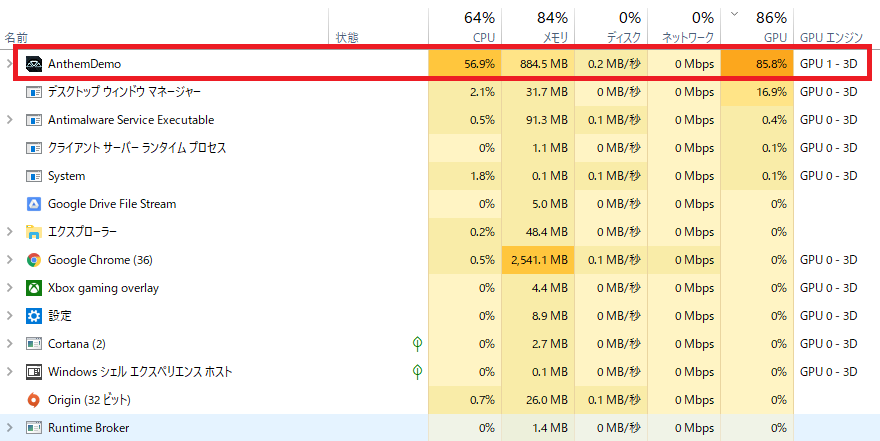Click Origin CPU value 0.7%
The image size is (880, 441).
pos(482,400)
